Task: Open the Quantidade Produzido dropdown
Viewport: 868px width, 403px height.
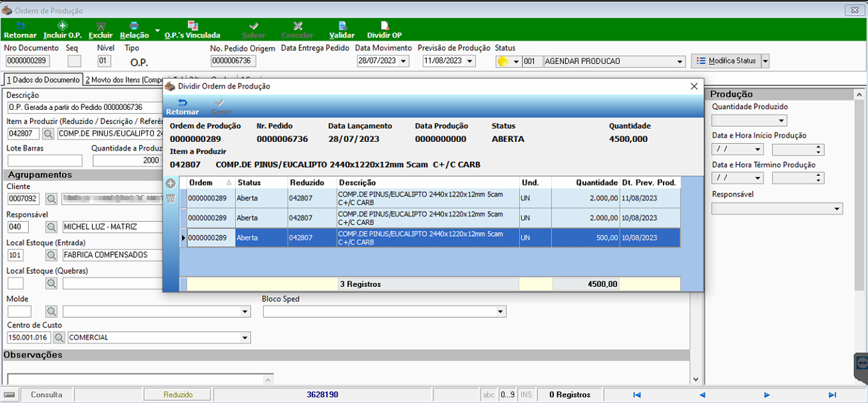Action: (x=781, y=121)
